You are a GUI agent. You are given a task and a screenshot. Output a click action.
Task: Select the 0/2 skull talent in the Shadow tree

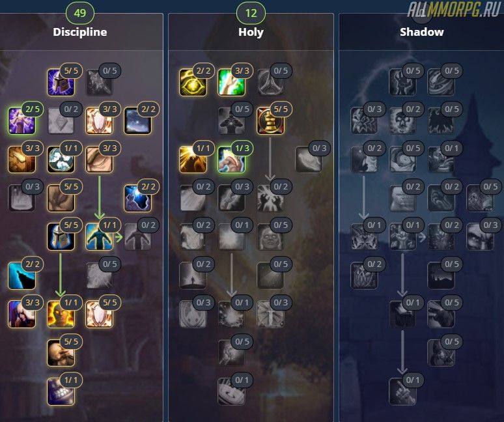pyautogui.click(x=402, y=121)
